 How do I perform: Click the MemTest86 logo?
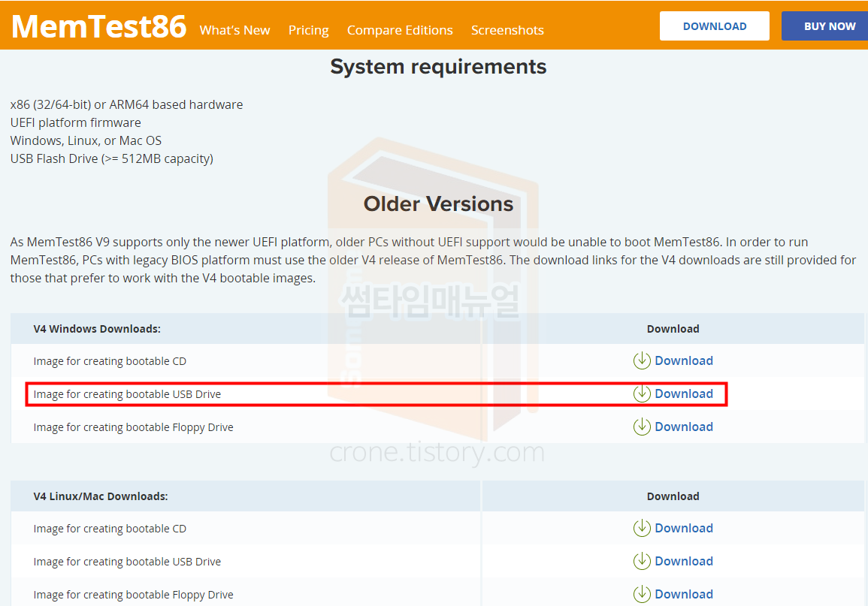98,26
